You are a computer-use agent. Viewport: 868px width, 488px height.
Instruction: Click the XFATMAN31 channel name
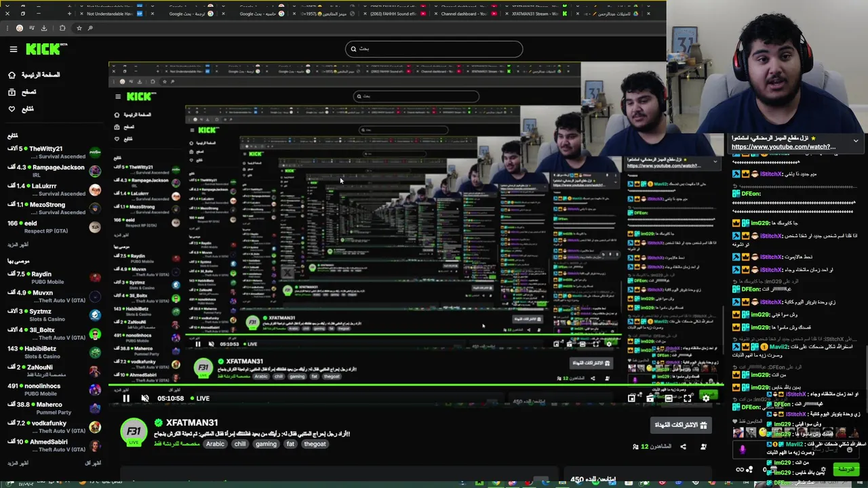(x=192, y=422)
